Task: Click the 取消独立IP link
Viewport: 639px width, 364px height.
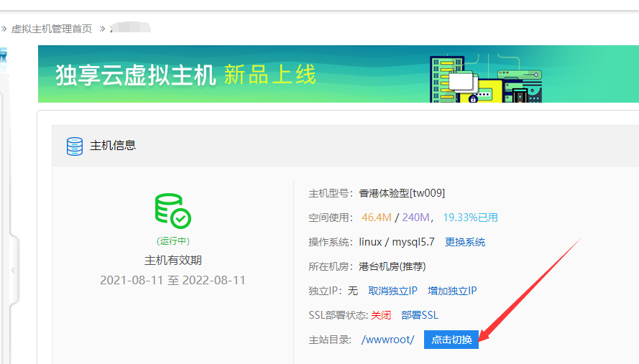Action: (392, 291)
